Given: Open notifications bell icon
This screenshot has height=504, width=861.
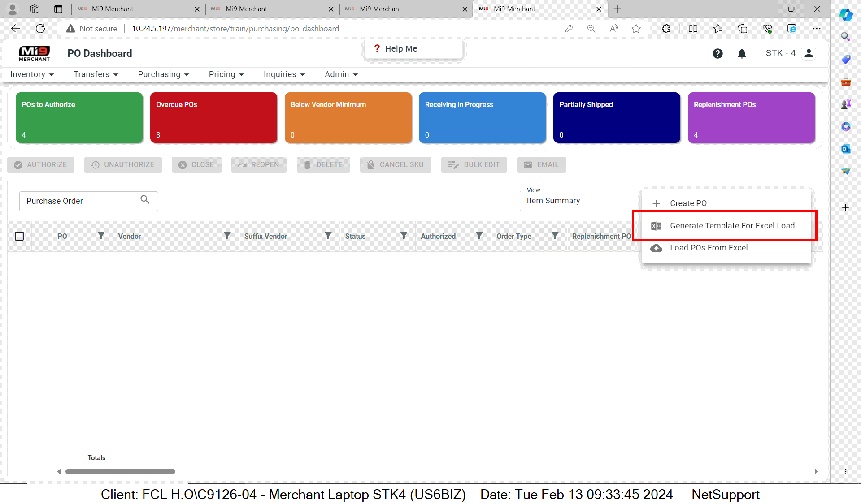Looking at the screenshot, I should click(x=742, y=53).
